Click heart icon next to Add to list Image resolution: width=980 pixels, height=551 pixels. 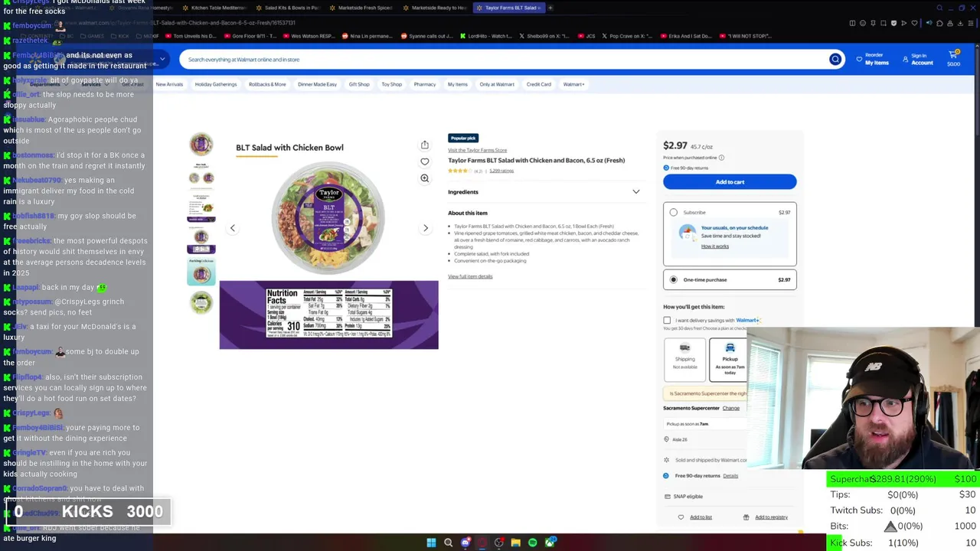681,517
